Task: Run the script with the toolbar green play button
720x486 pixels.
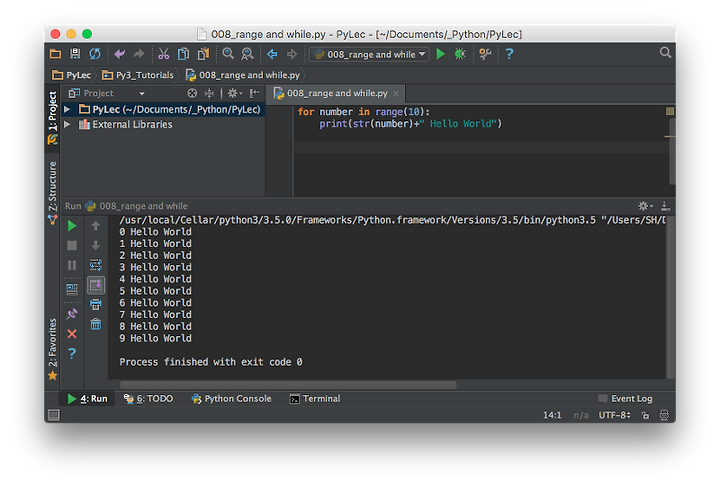Action: [x=440, y=54]
